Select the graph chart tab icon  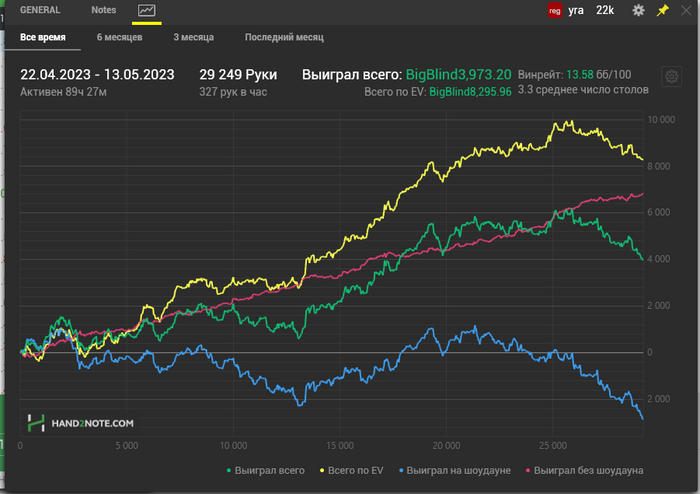coord(146,10)
